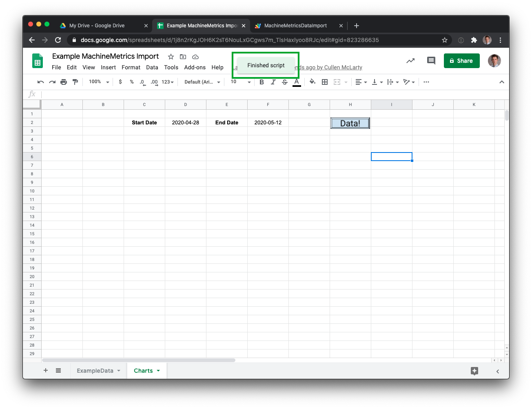532x409 pixels.
Task: Click the green Share button
Action: pyautogui.click(x=461, y=61)
